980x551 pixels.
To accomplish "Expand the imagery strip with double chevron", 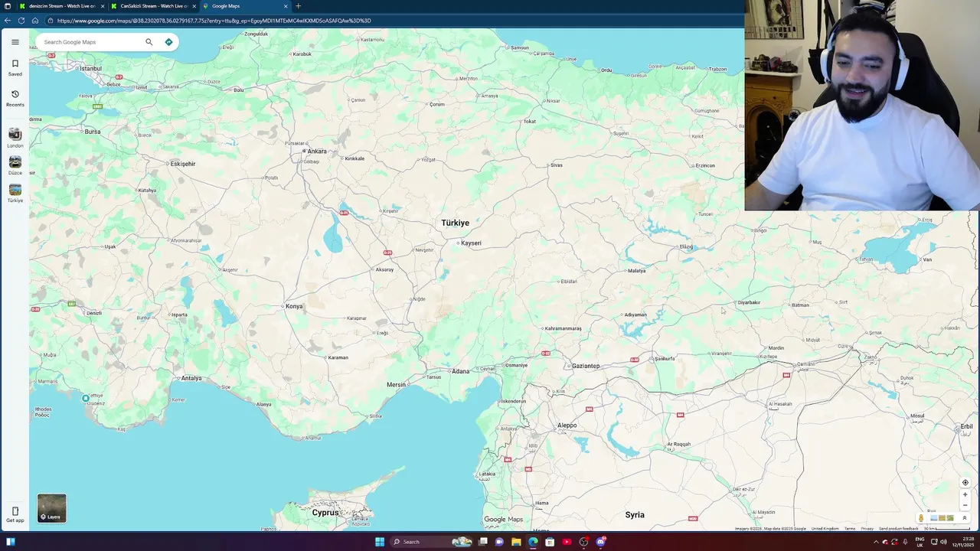I will pos(965,518).
